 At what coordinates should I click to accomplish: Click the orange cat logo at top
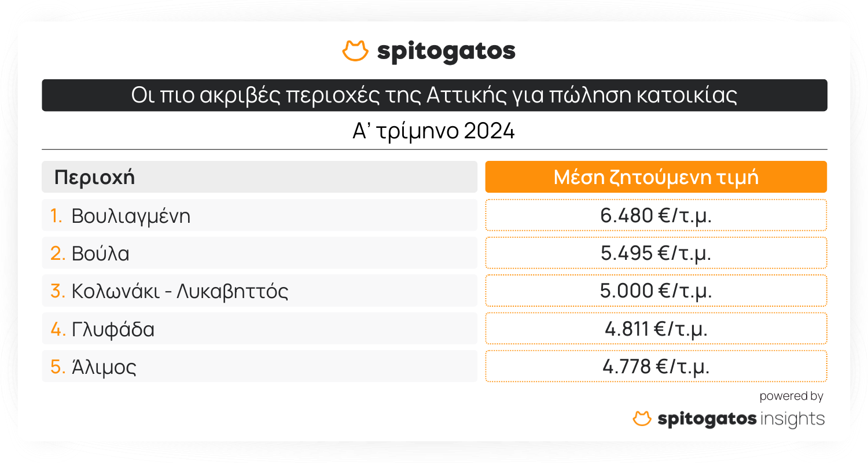[355, 51]
